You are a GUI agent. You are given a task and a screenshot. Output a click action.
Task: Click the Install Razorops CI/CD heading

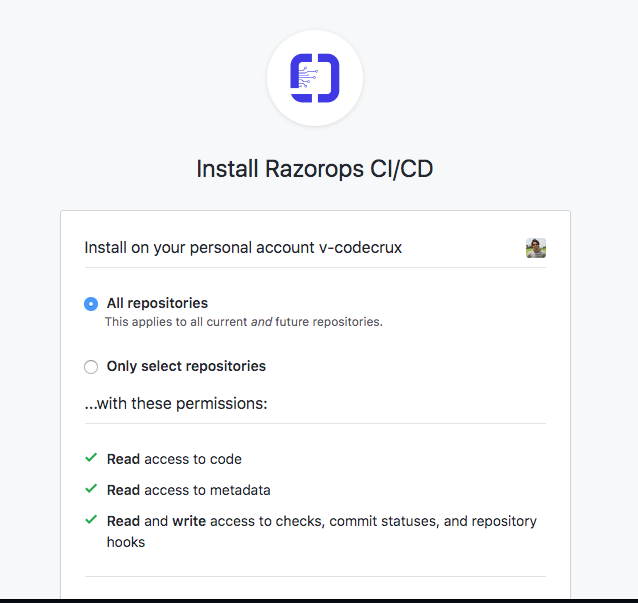pyautogui.click(x=315, y=168)
